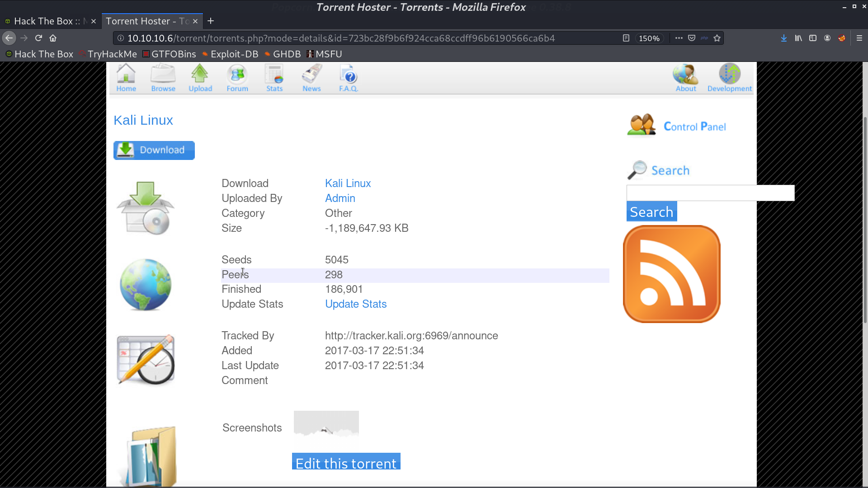Open Firefox library icon
This screenshot has width=868, height=488.
tap(798, 38)
